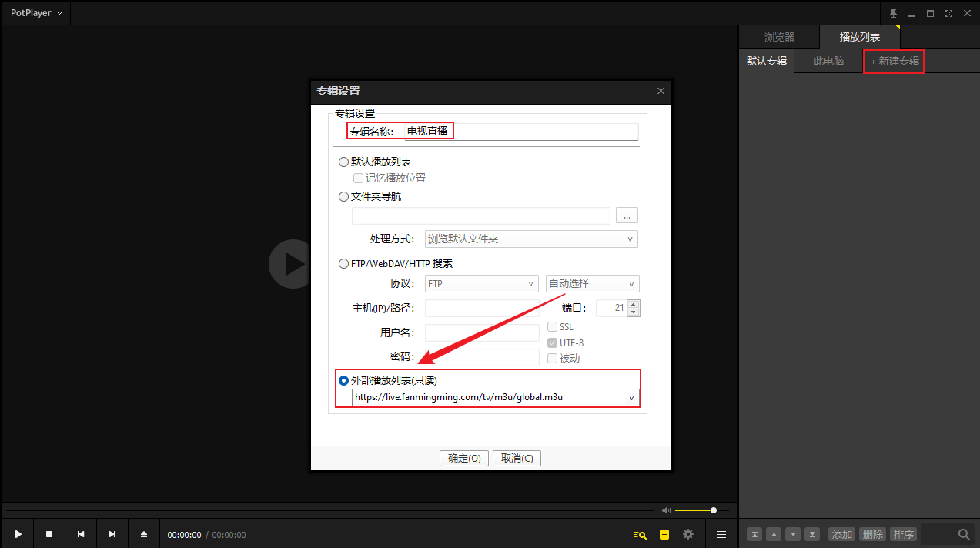Click + 新建专辑 to add album

click(895, 61)
